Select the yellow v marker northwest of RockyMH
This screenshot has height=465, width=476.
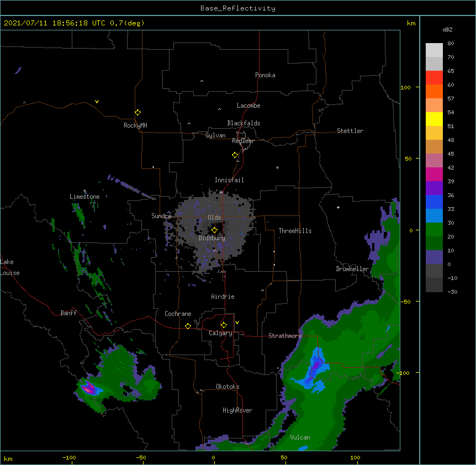(97, 102)
